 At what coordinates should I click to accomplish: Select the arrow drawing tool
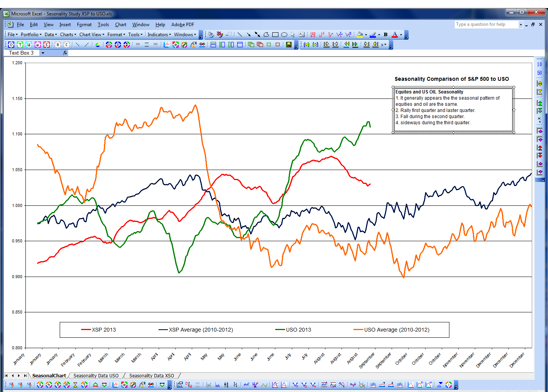point(248,35)
